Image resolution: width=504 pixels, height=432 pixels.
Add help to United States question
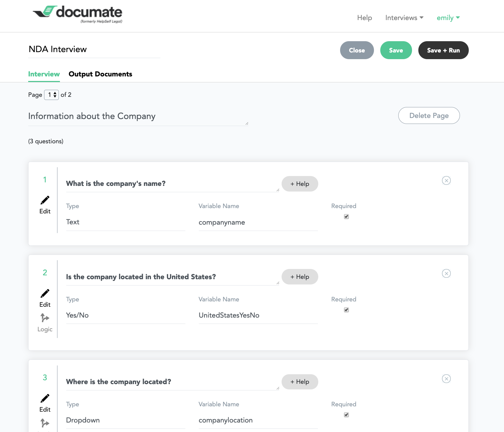(x=300, y=277)
